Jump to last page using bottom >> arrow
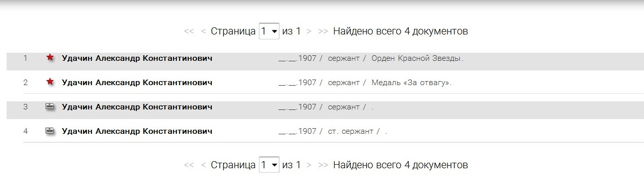Screen dimensions: 644x188 pyautogui.click(x=323, y=165)
